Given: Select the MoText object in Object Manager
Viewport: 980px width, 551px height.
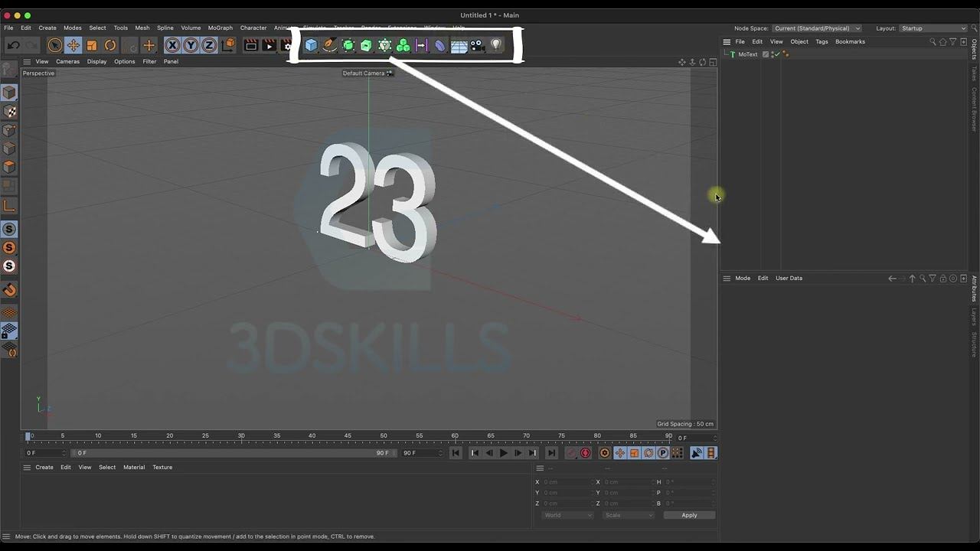Looking at the screenshot, I should (747, 54).
